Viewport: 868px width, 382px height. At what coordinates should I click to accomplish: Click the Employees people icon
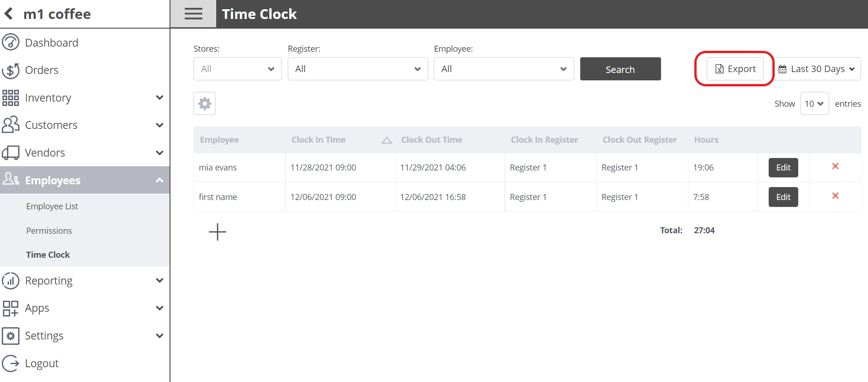point(11,179)
